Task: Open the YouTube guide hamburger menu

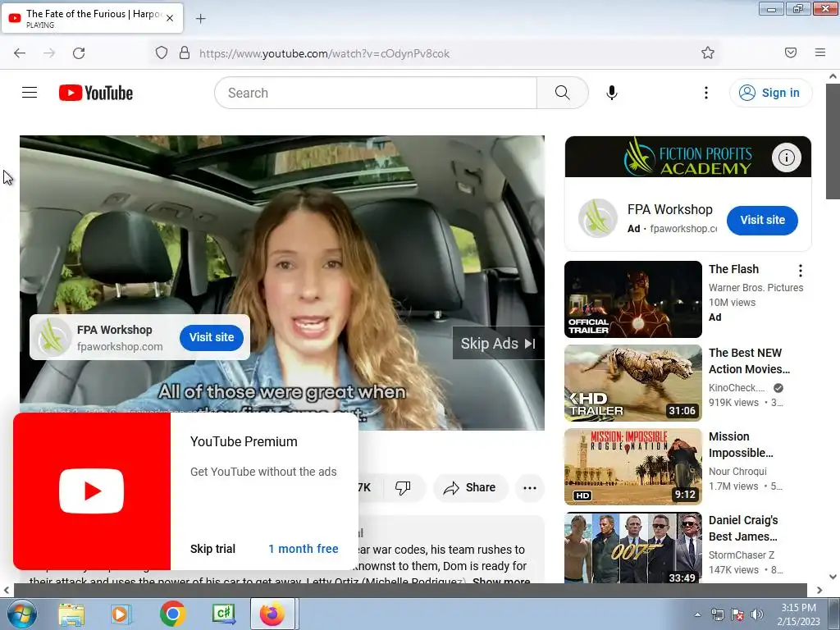Action: click(x=30, y=93)
